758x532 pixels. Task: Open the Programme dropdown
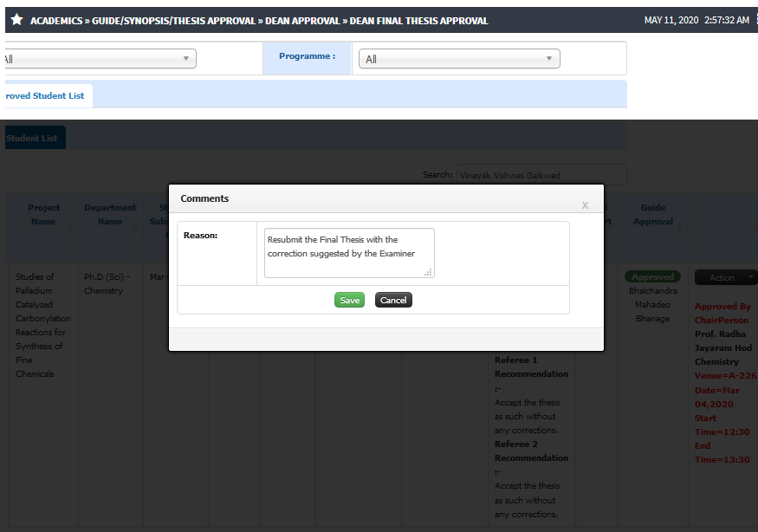[459, 59]
